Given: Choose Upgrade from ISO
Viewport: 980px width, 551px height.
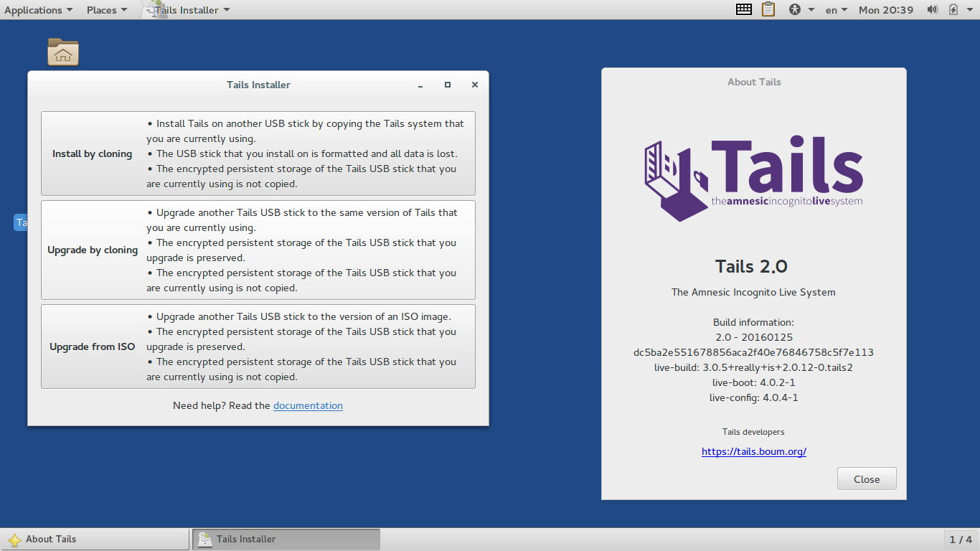Looking at the screenshot, I should pyautogui.click(x=258, y=347).
